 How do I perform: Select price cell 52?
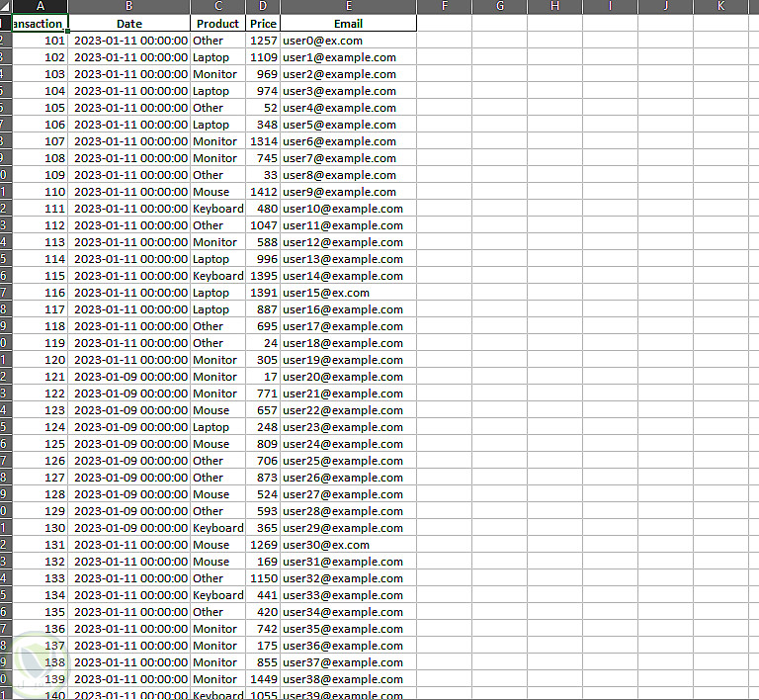pos(263,108)
